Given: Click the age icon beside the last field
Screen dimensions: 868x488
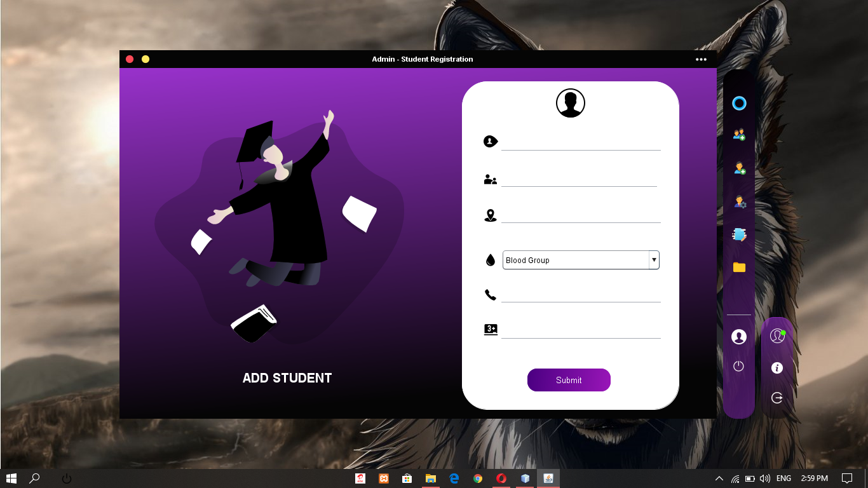Looking at the screenshot, I should point(490,329).
